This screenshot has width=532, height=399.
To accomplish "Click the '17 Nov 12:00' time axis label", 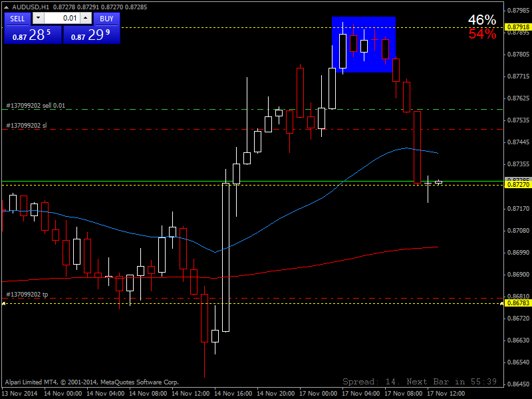I will (446, 394).
